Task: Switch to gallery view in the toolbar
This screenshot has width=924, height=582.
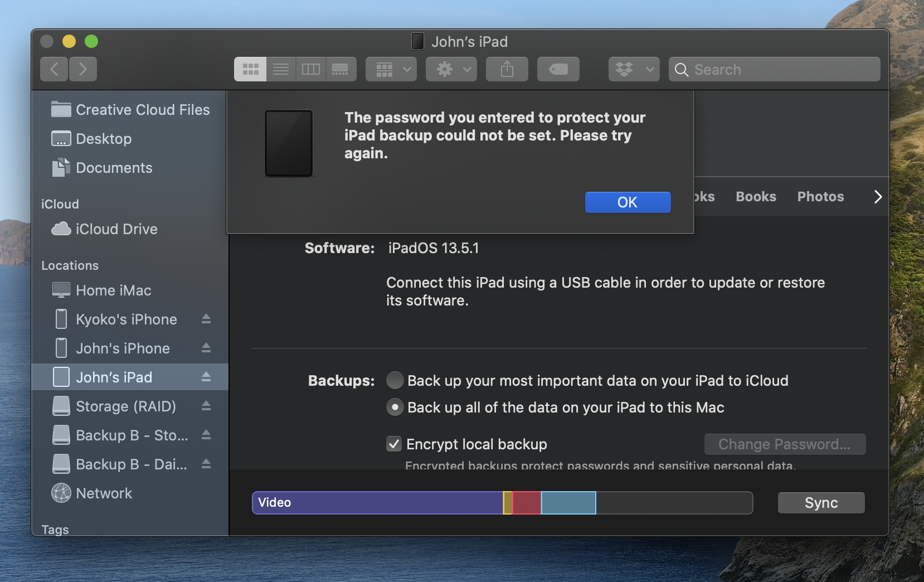Action: click(x=341, y=69)
